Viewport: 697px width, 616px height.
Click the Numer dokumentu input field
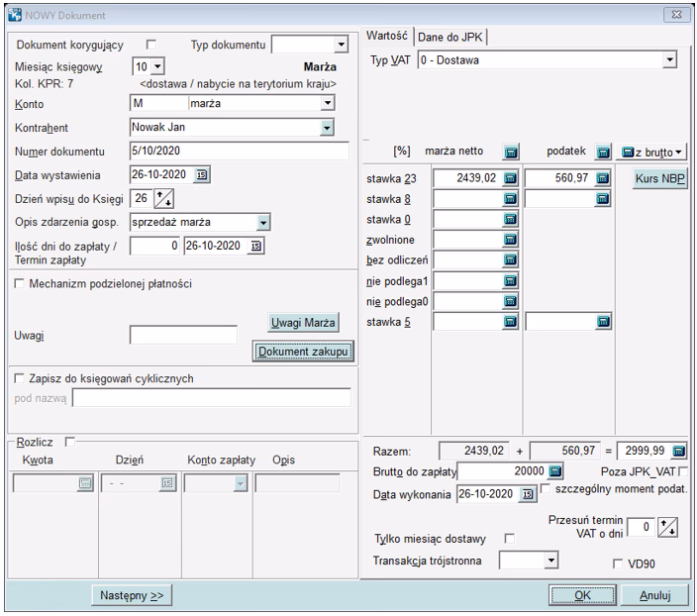tap(239, 151)
